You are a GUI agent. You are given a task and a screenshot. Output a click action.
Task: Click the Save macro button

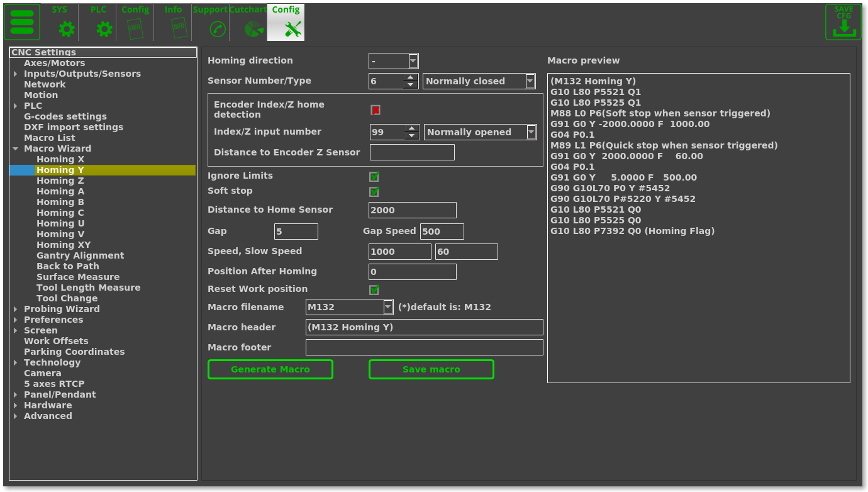(x=431, y=369)
